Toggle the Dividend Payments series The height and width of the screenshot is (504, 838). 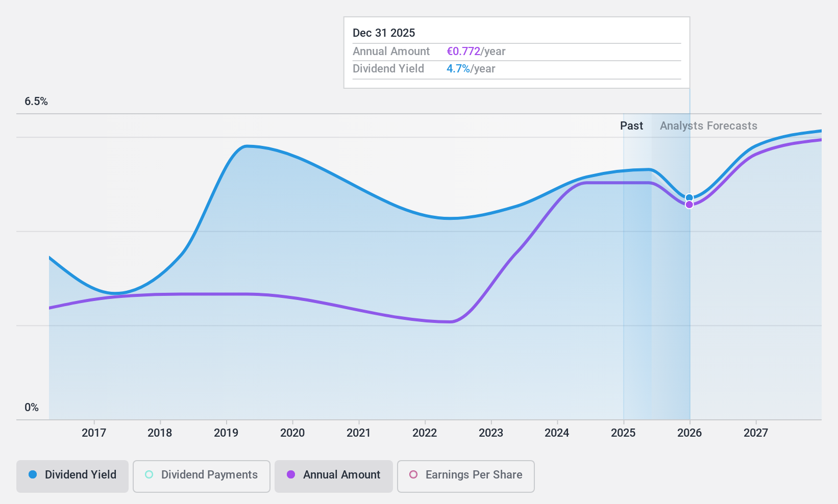point(202,476)
